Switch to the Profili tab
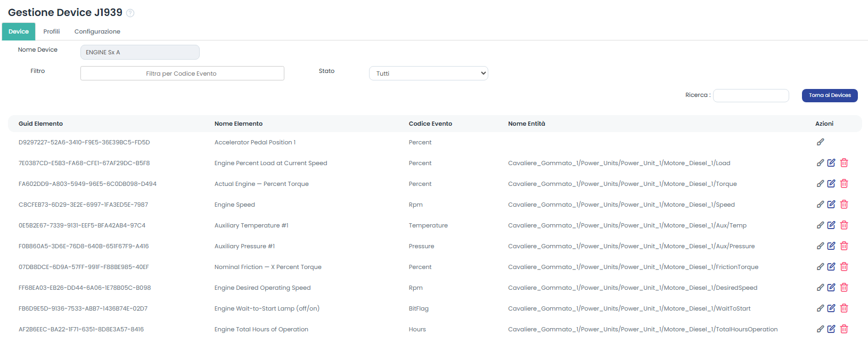The width and height of the screenshot is (868, 350). 52,31
